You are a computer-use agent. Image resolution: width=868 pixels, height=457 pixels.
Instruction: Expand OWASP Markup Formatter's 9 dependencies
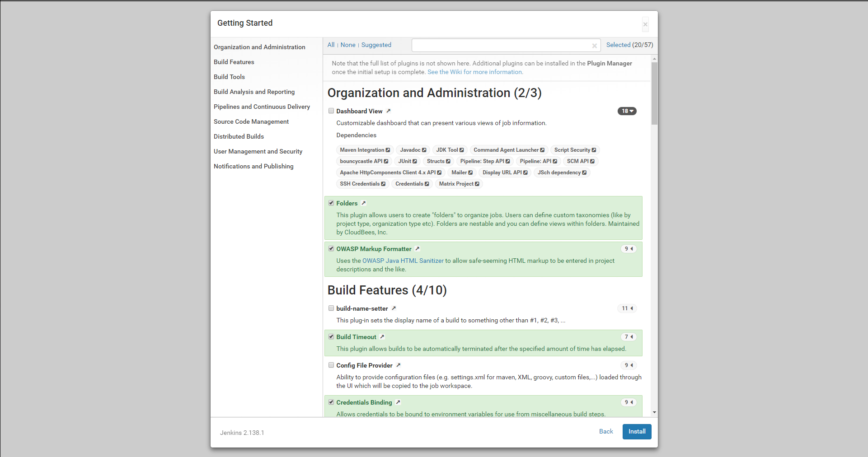pos(629,249)
